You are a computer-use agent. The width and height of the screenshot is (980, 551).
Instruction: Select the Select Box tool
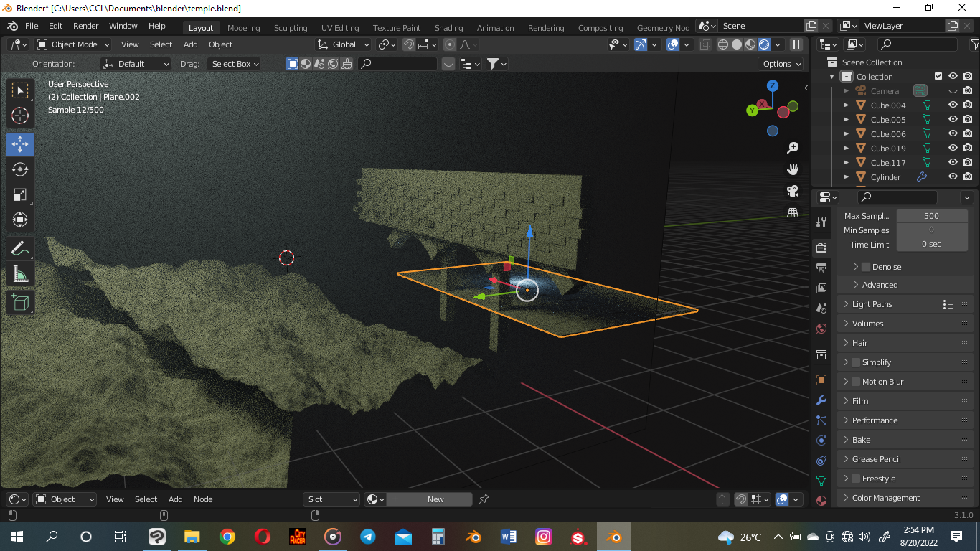(x=20, y=90)
